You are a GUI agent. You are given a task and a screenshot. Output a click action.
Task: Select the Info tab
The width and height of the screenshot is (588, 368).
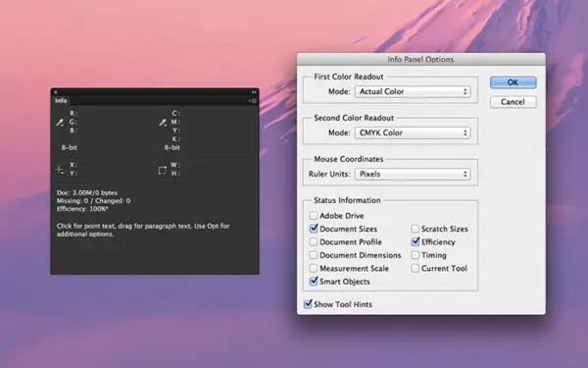point(61,101)
